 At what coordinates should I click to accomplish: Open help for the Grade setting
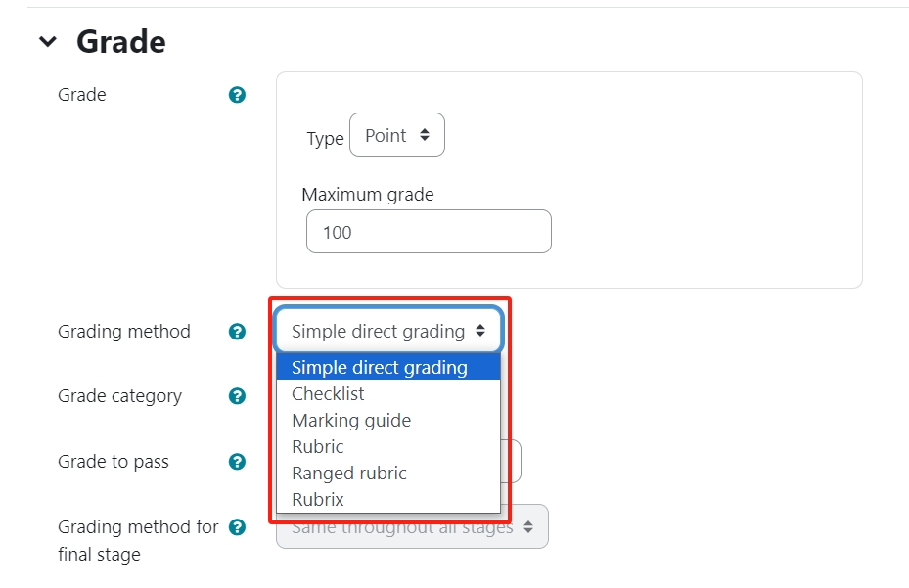point(235,95)
